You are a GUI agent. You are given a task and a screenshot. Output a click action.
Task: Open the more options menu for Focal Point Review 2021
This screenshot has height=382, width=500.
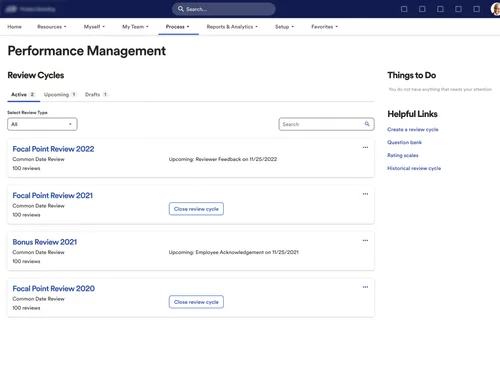pos(365,194)
